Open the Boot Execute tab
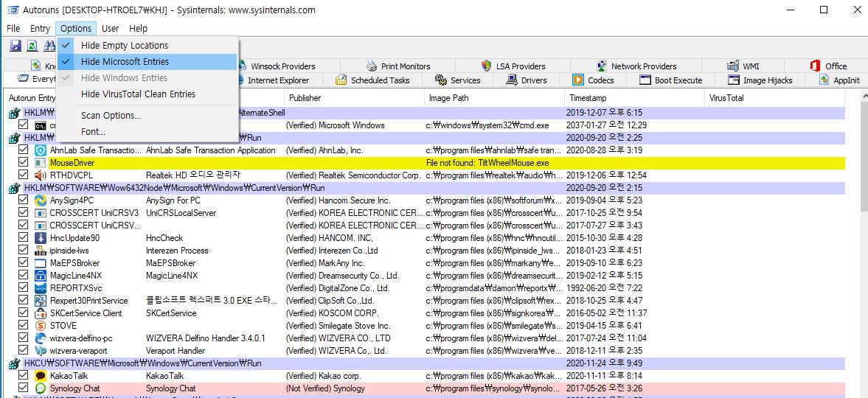The height and width of the screenshot is (398, 868). point(671,80)
